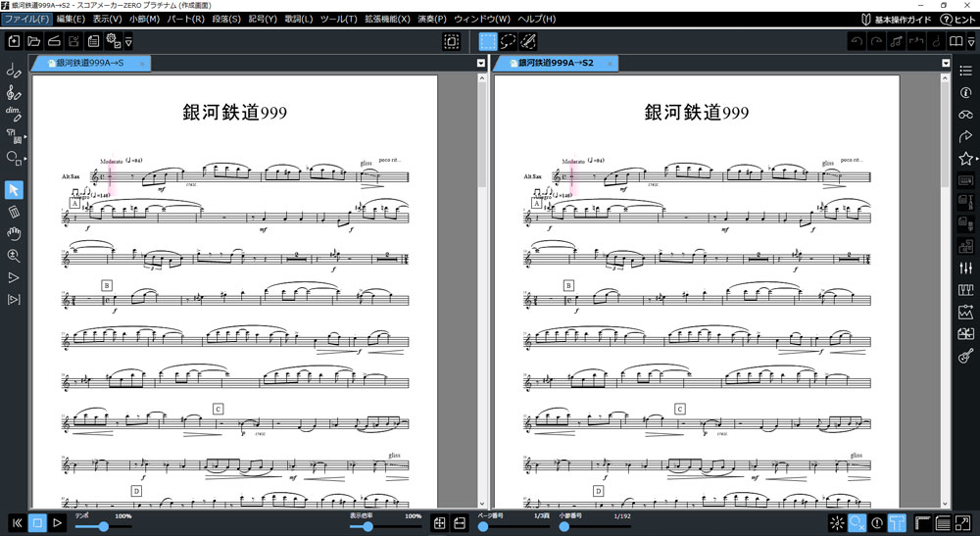Select the rectangular selection tool
Viewport: 980px width, 536px height.
(488, 41)
